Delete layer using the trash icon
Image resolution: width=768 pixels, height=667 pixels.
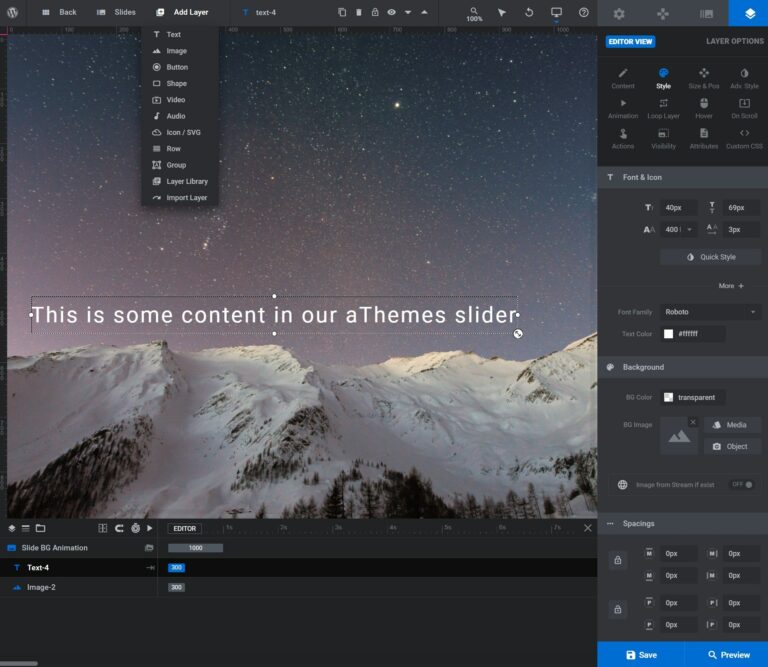[x=359, y=12]
